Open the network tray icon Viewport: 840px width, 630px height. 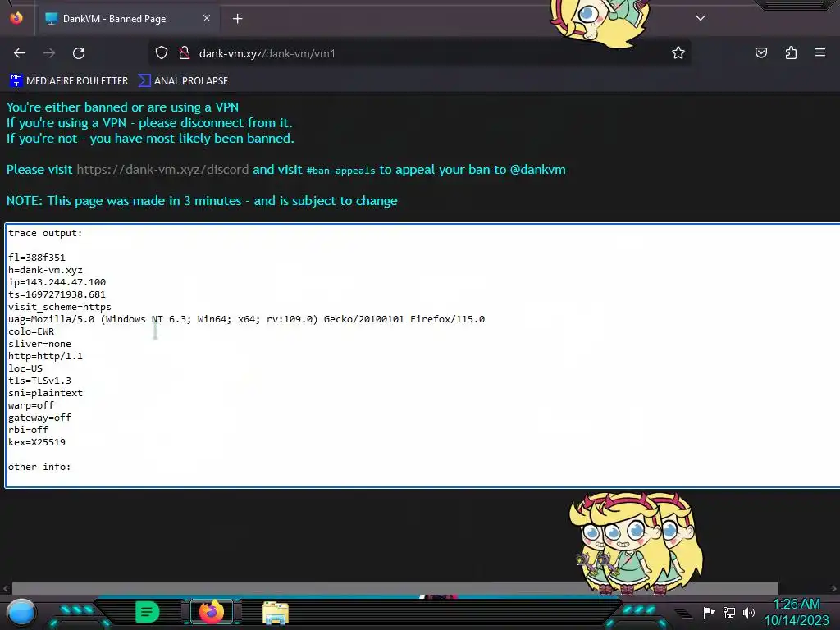pyautogui.click(x=728, y=612)
